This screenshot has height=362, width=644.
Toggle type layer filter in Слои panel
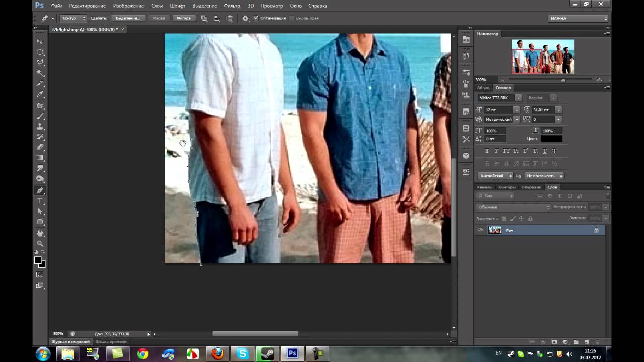559,196
